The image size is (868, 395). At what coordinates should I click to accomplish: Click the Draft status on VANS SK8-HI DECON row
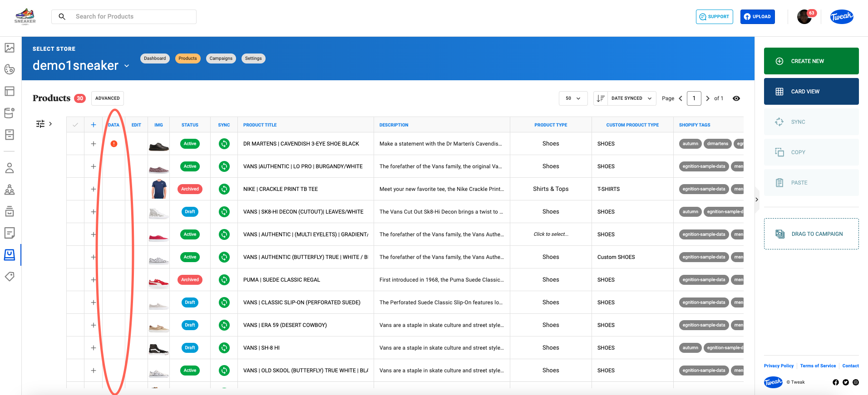(x=190, y=212)
